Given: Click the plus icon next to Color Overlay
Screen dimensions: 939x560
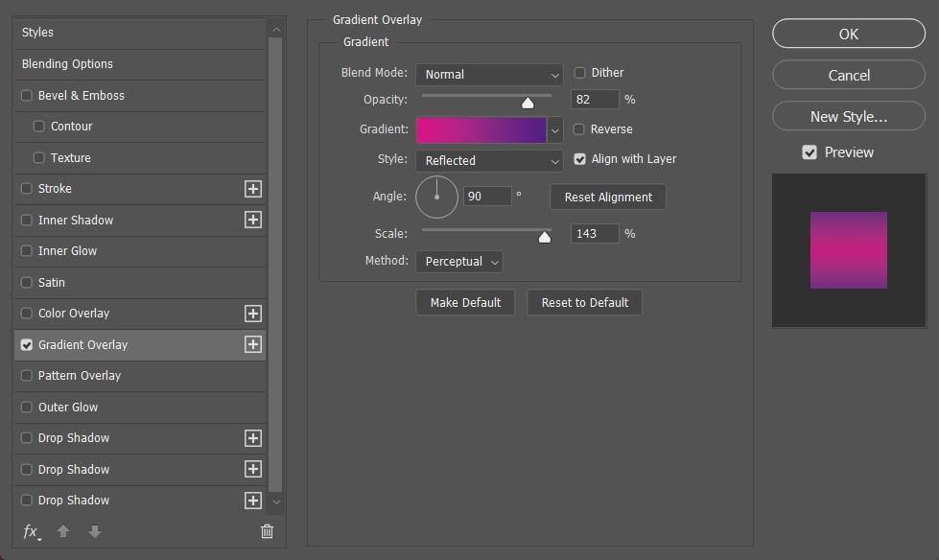Looking at the screenshot, I should coord(252,314).
